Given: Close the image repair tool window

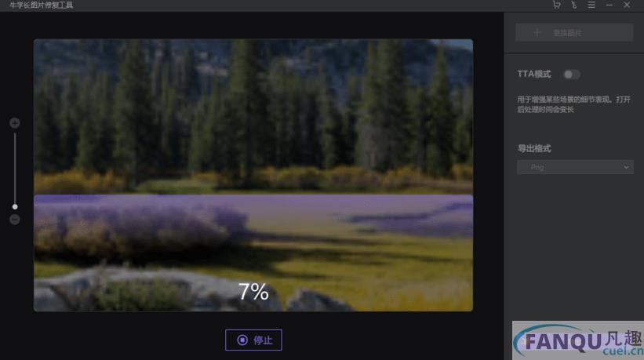Looking at the screenshot, I should pos(627,5).
